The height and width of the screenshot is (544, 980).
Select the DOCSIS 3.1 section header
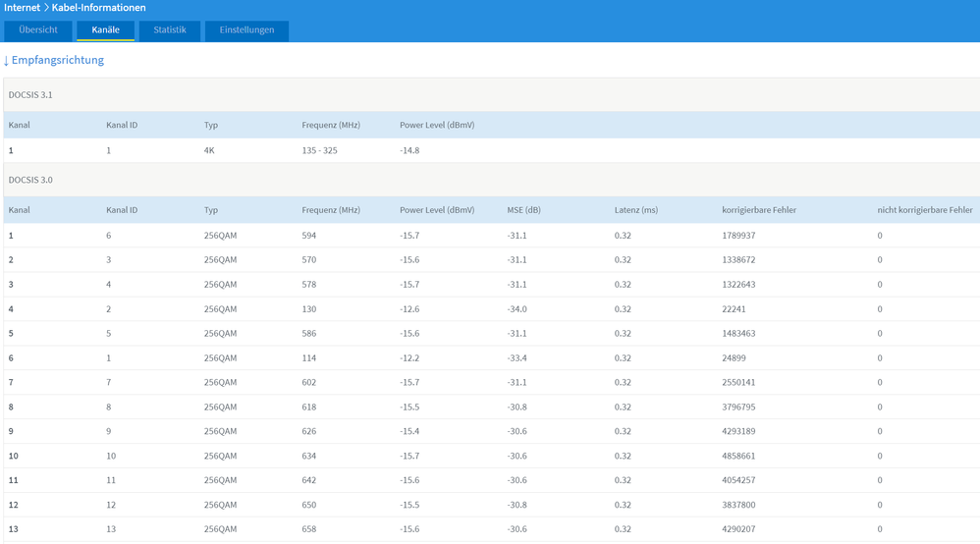coord(30,94)
